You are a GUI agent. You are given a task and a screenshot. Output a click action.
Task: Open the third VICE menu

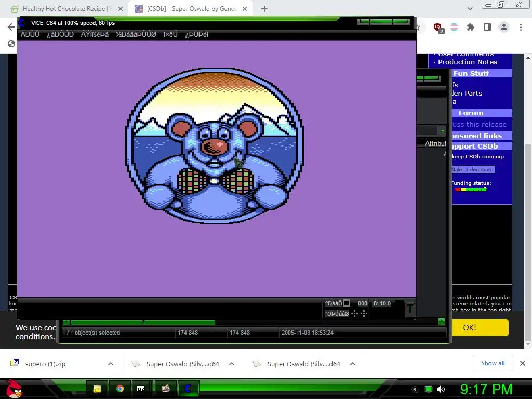95,34
